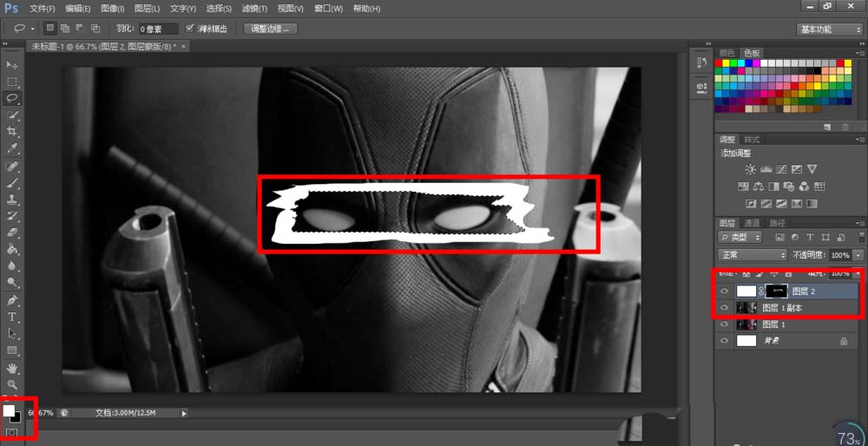Open the 类型 layer filter dropdown

click(x=740, y=238)
